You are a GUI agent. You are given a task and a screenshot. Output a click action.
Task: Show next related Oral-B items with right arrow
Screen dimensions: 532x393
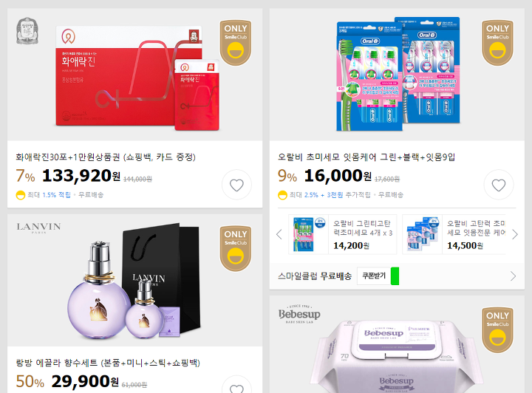[x=515, y=234]
